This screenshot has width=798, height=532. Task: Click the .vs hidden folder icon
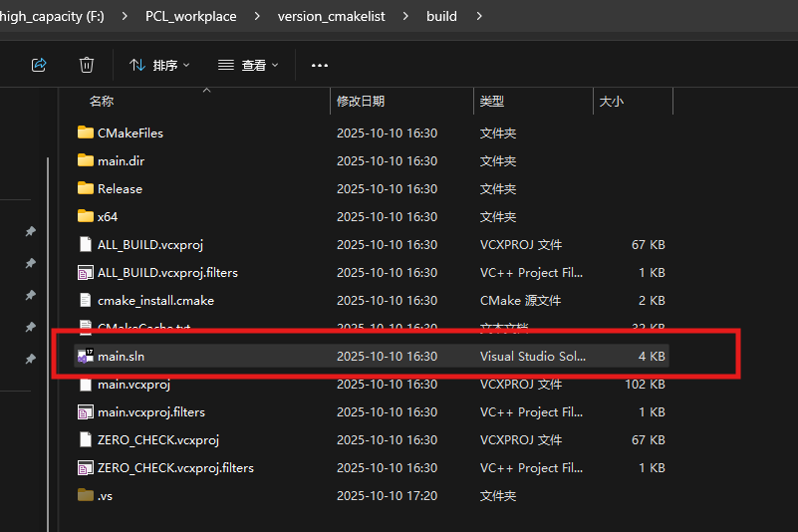tap(86, 495)
